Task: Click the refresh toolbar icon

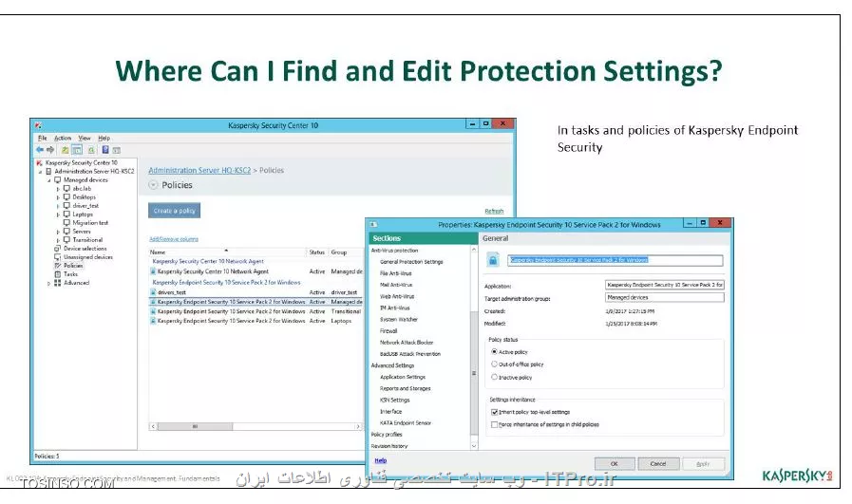Action: point(91,150)
